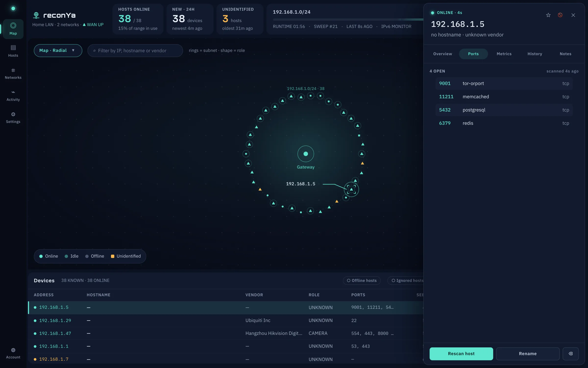
Task: Select the 192.168.1.1 device row
Action: point(226,346)
